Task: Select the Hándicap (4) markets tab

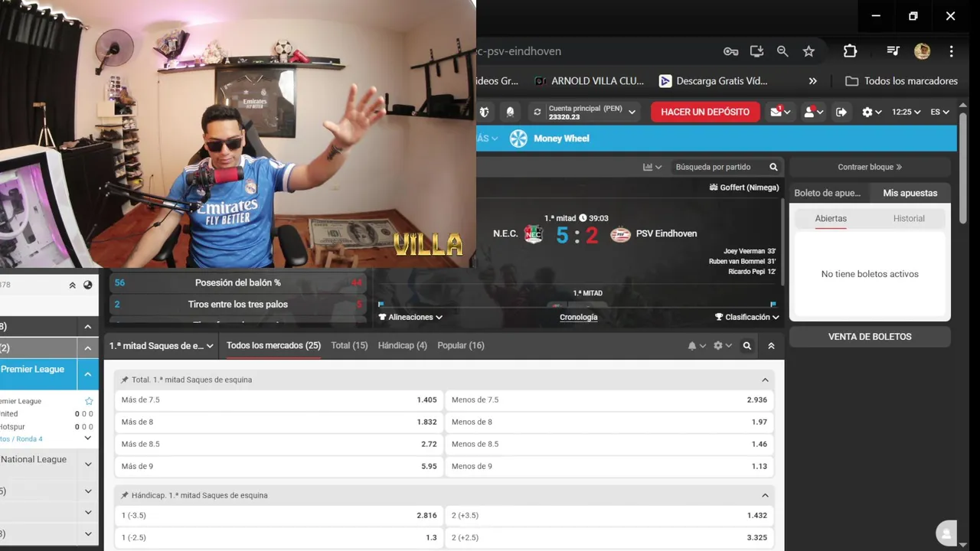Action: pyautogui.click(x=402, y=346)
